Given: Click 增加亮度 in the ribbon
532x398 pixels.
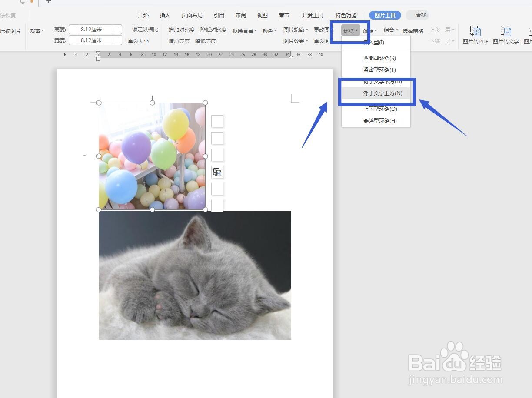Looking at the screenshot, I should [179, 41].
